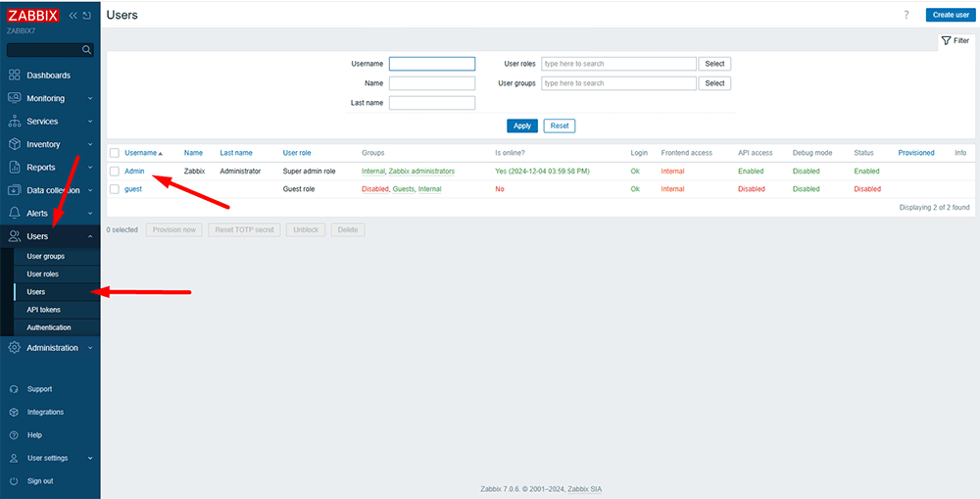Tick the checkbox for Admin user row
Image resolution: width=980 pixels, height=499 pixels.
point(115,172)
